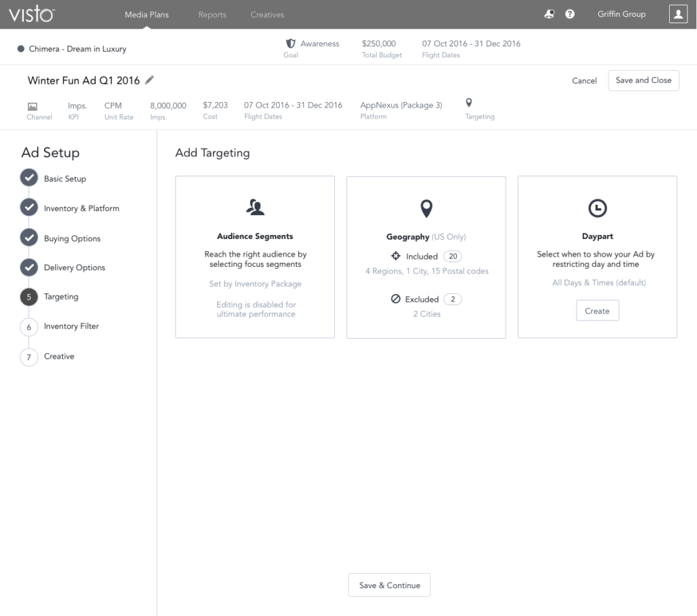Select the Targeting step label

(x=61, y=297)
